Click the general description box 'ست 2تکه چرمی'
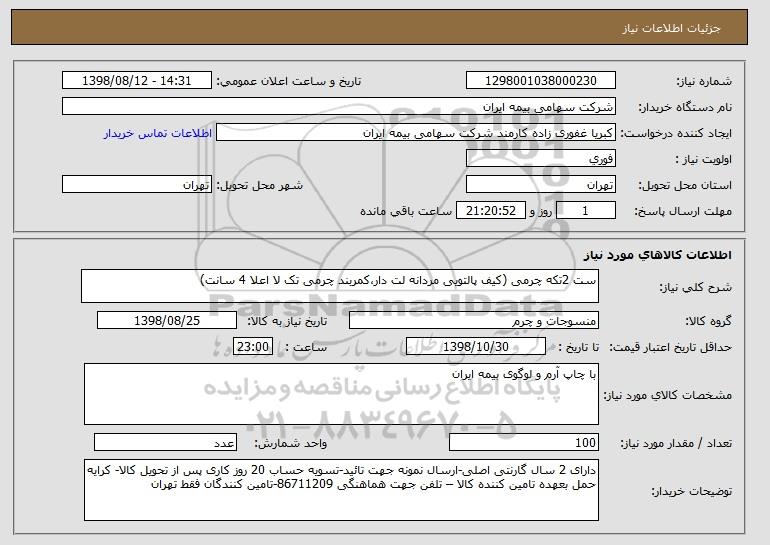 [340, 286]
